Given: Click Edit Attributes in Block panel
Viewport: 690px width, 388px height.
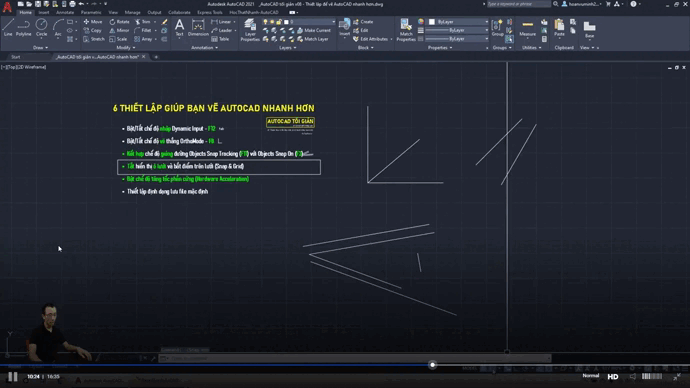Looking at the screenshot, I should [370, 39].
